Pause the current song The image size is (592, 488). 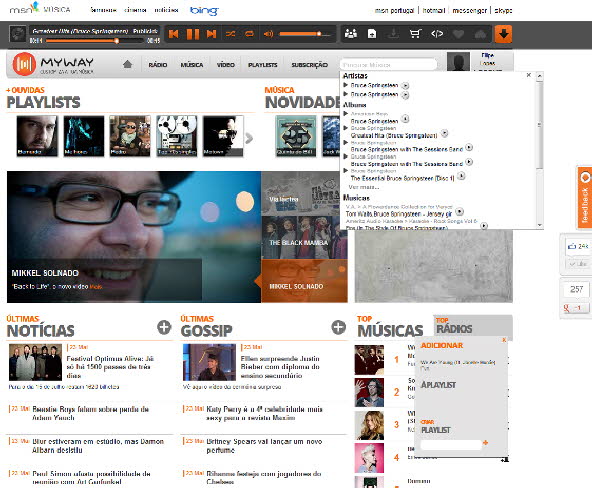193,34
